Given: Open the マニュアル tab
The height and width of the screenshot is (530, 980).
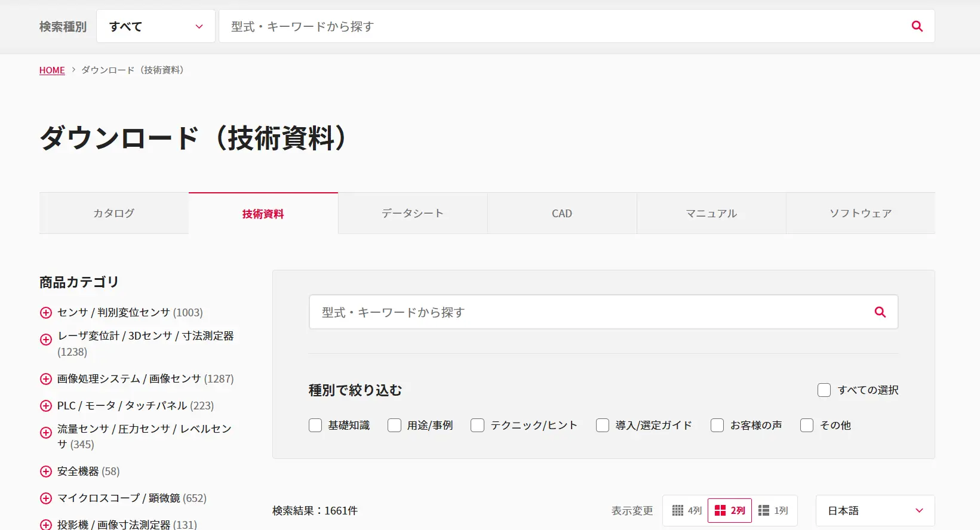Looking at the screenshot, I should tap(711, 213).
